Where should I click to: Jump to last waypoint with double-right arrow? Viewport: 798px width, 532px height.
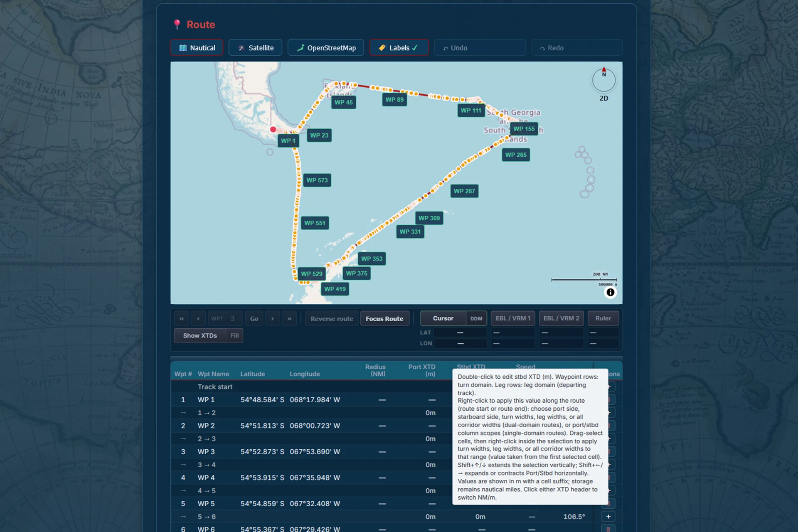pos(289,319)
